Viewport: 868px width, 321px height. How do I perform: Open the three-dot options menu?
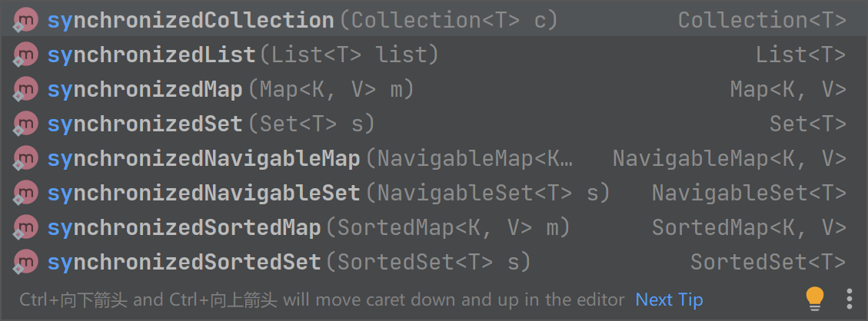(849, 298)
